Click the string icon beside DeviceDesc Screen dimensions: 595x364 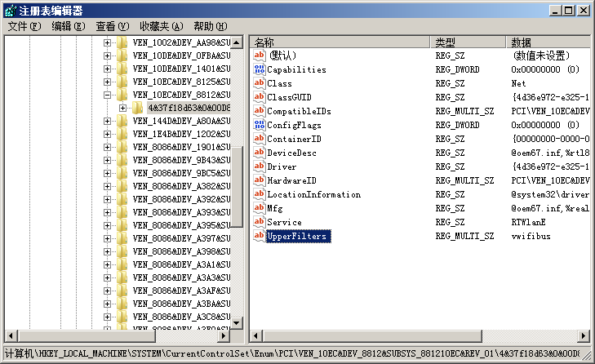(260, 153)
